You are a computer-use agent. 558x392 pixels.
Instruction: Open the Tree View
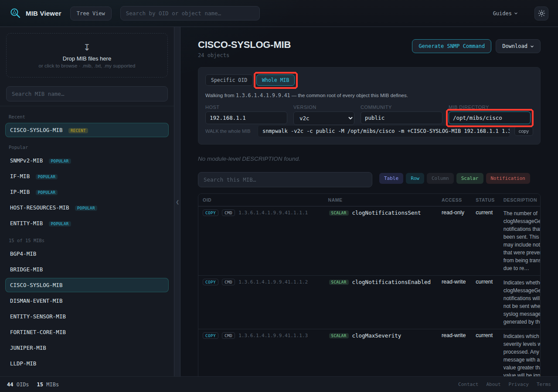pyautogui.click(x=91, y=14)
